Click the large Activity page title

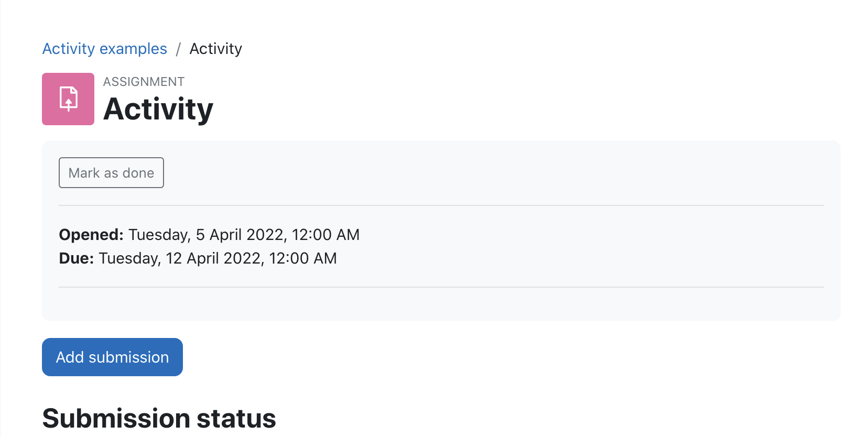[x=158, y=109]
